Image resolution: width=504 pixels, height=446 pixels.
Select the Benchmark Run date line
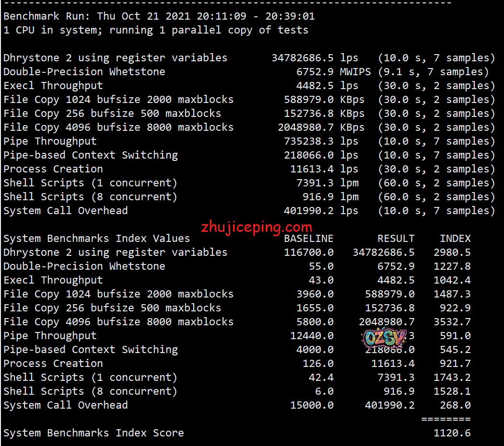pos(159,16)
